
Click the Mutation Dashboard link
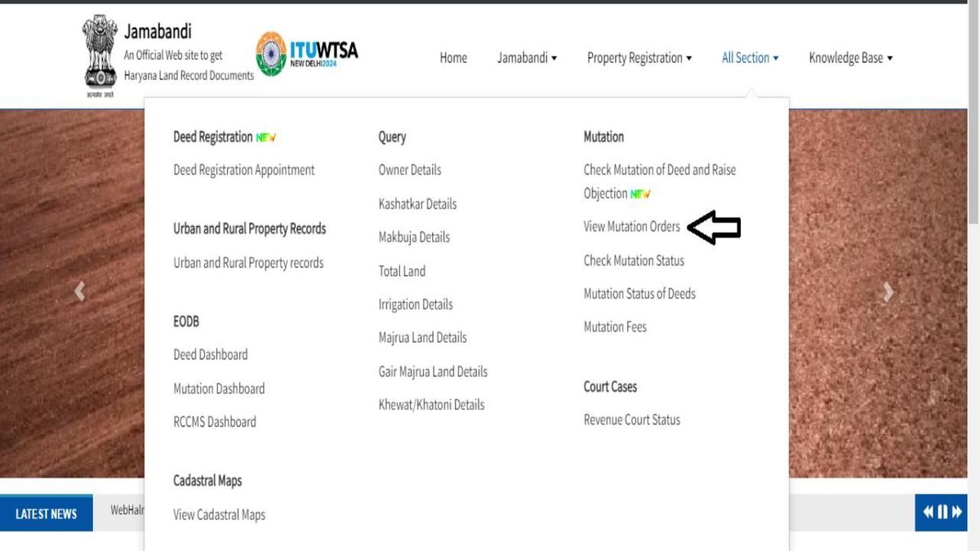coord(219,389)
